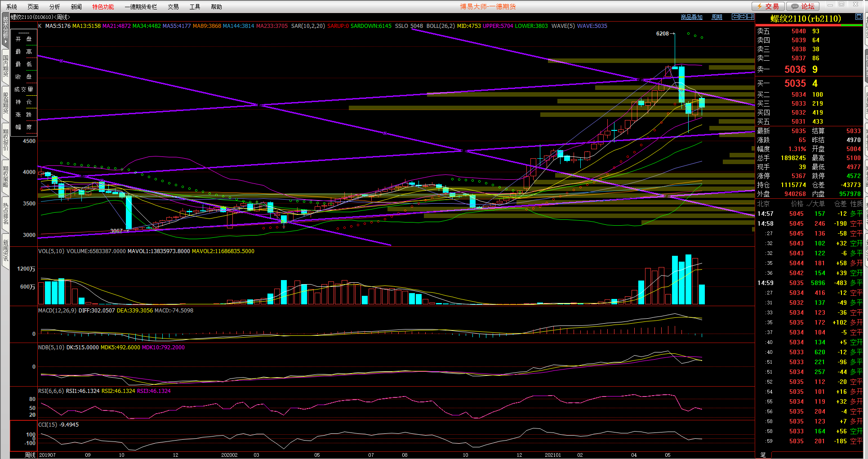The width and height of the screenshot is (868, 459).
Task: Click the 成交量 legend entry
Action: point(23,89)
